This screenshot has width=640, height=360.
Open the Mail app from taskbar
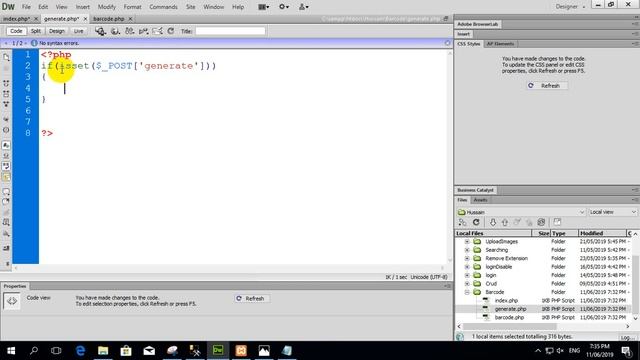[x=149, y=350]
